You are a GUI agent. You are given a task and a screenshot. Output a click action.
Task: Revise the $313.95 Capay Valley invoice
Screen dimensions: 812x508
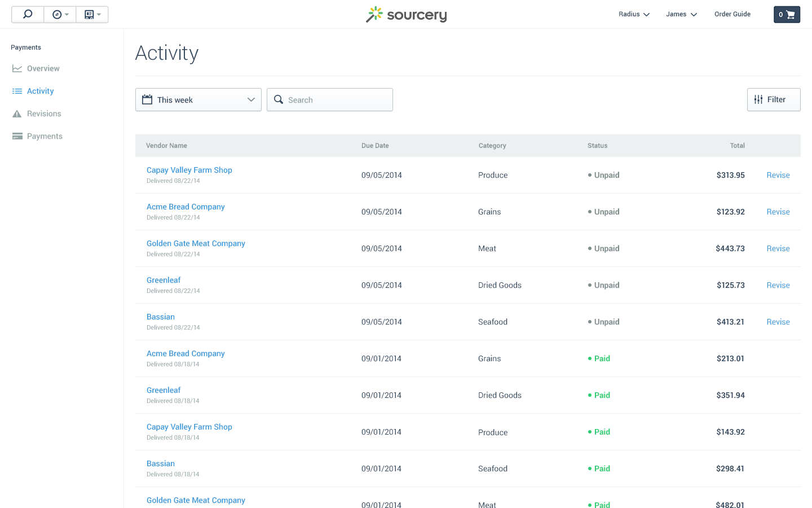point(778,175)
